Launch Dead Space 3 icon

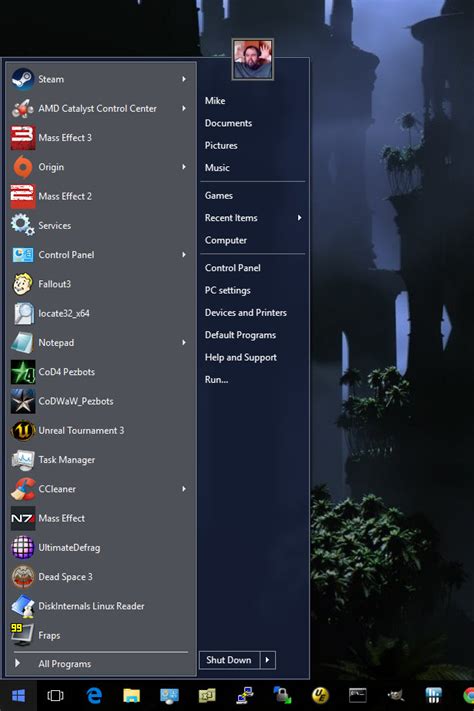tap(23, 577)
